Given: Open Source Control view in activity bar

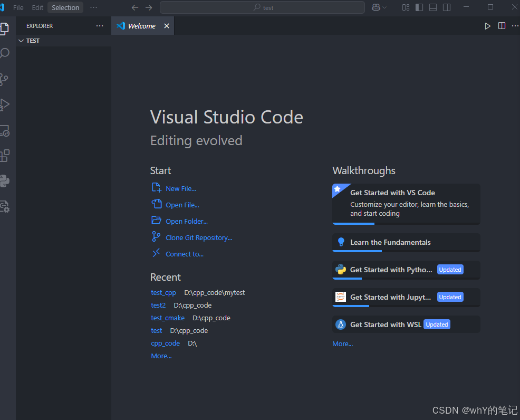Looking at the screenshot, I should [x=4, y=79].
